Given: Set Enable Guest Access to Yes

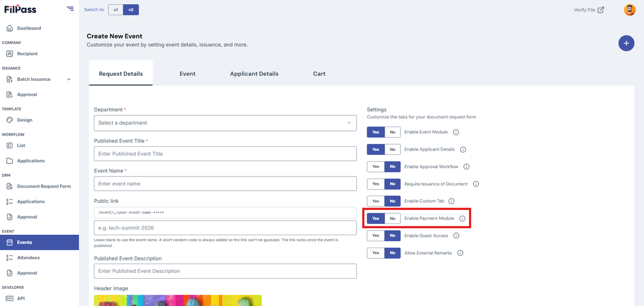Looking at the screenshot, I should (x=376, y=235).
